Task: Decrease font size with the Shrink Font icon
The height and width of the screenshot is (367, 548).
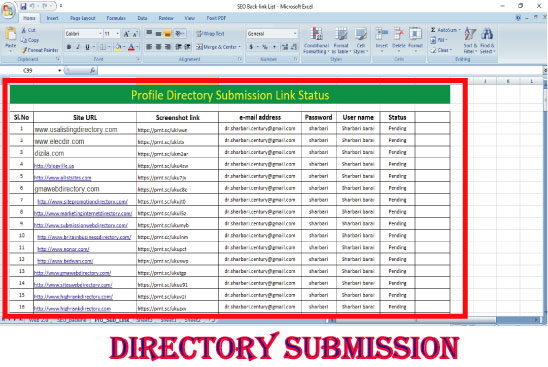Action: point(135,34)
